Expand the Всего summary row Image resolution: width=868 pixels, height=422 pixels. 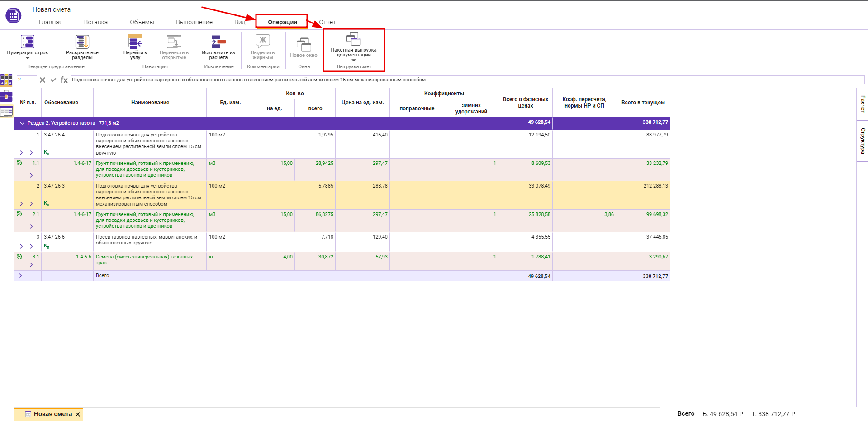coord(20,276)
